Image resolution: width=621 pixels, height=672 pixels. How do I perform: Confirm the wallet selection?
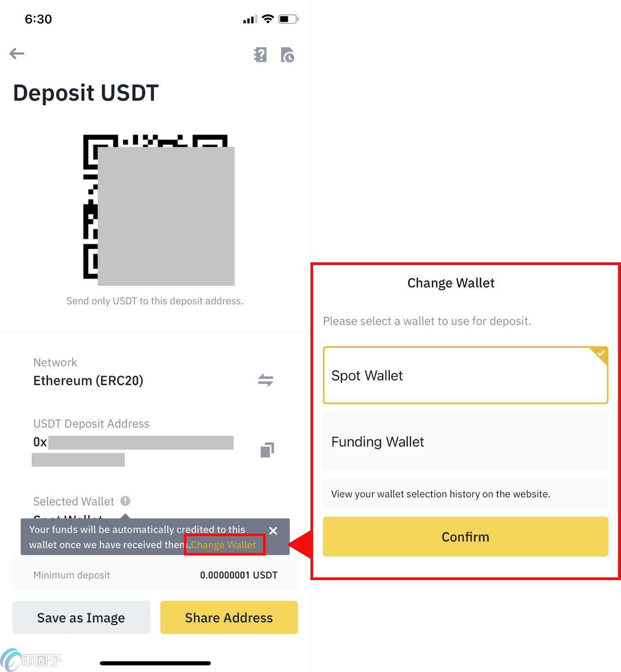click(466, 537)
